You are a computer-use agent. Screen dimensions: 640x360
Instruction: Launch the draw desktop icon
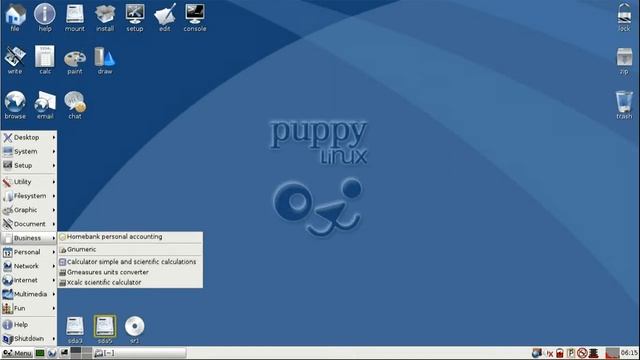pyautogui.click(x=105, y=60)
